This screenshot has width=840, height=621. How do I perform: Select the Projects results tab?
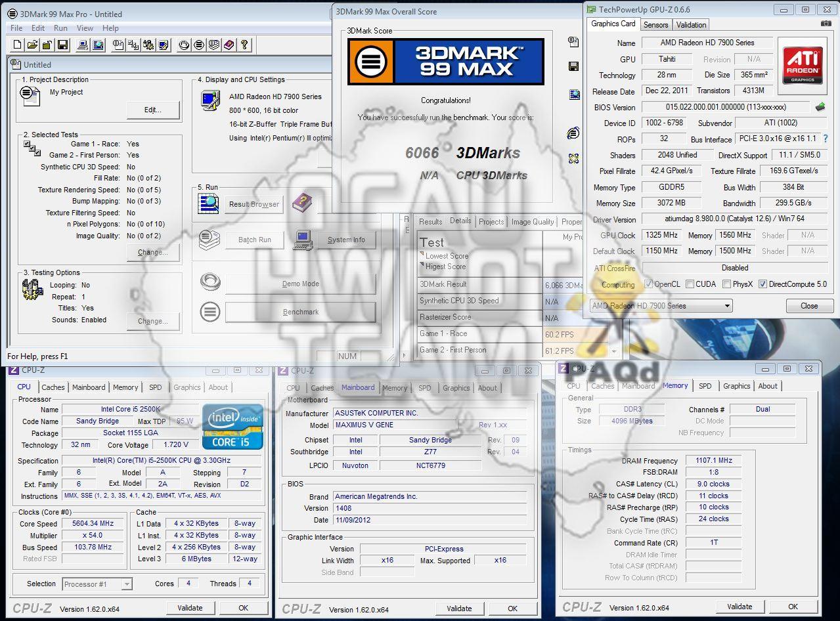[x=491, y=222]
